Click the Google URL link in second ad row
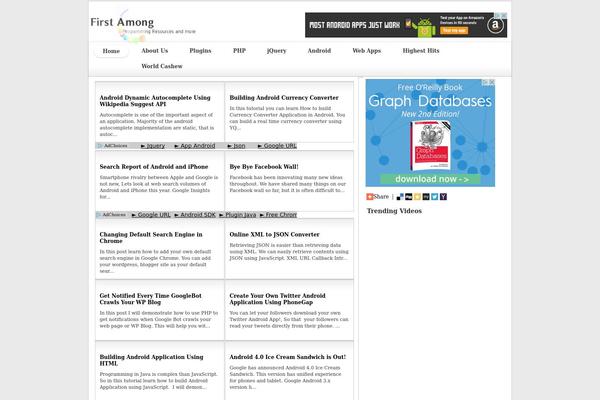Viewport: 600px width, 400px height. point(151,215)
